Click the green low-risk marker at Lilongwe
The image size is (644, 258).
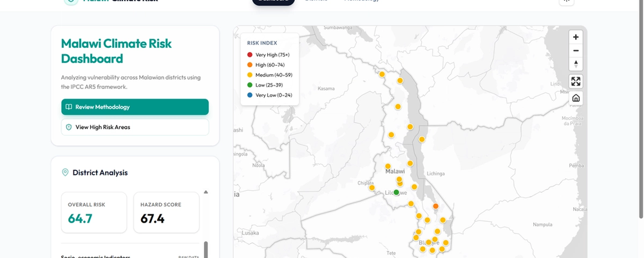[396, 192]
